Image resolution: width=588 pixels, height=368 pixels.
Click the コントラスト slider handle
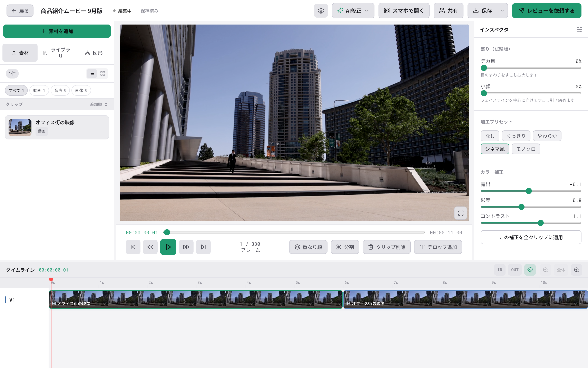[541, 223]
